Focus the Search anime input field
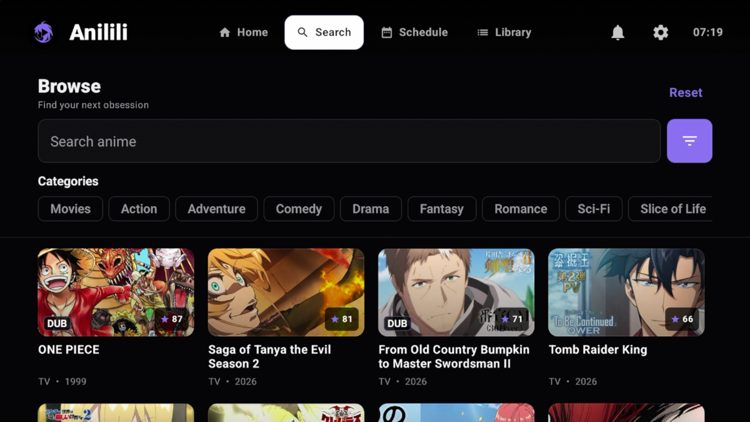The height and width of the screenshot is (422, 750). 349,141
